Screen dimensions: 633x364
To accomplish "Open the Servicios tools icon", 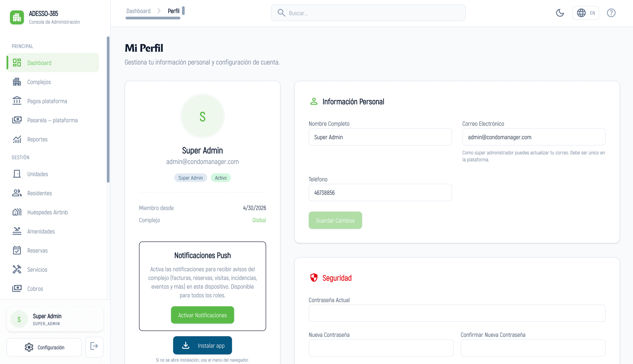I will tap(17, 270).
